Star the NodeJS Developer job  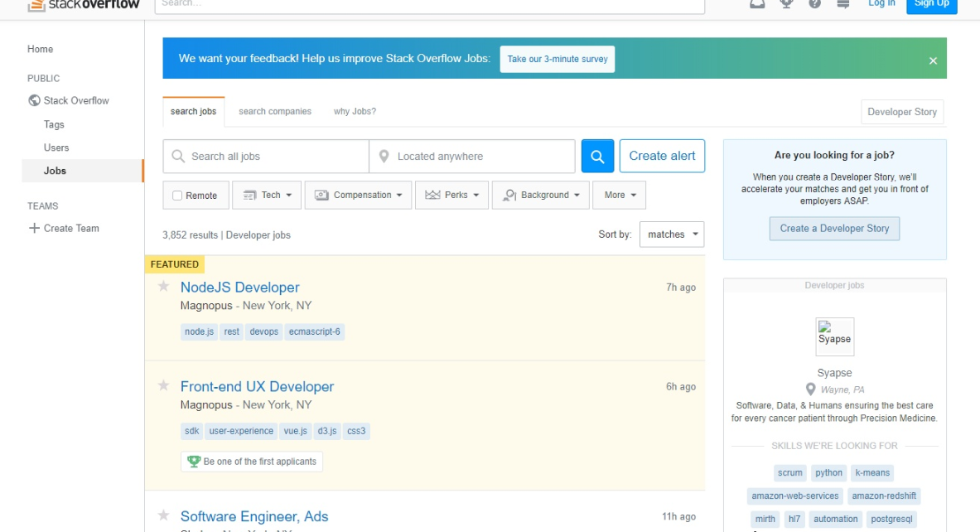point(164,287)
